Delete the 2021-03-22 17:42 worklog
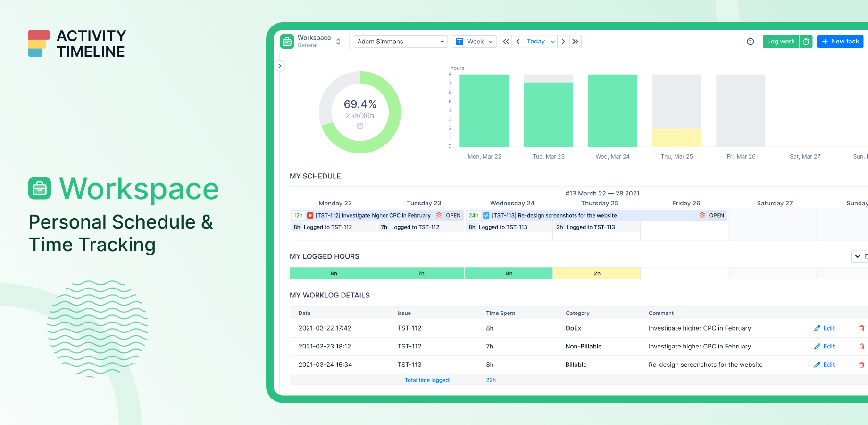This screenshot has height=425, width=868. 861,328
